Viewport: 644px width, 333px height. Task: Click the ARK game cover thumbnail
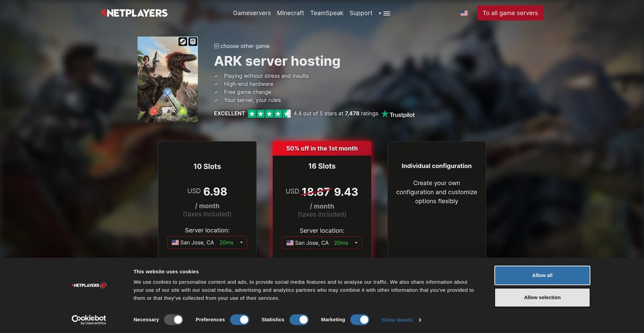(x=167, y=79)
